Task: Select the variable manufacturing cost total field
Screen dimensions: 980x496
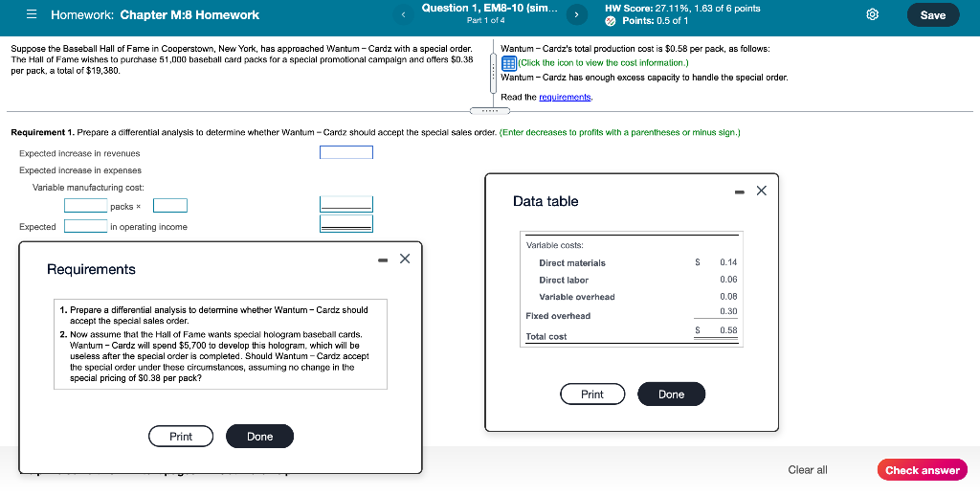Action: (346, 204)
